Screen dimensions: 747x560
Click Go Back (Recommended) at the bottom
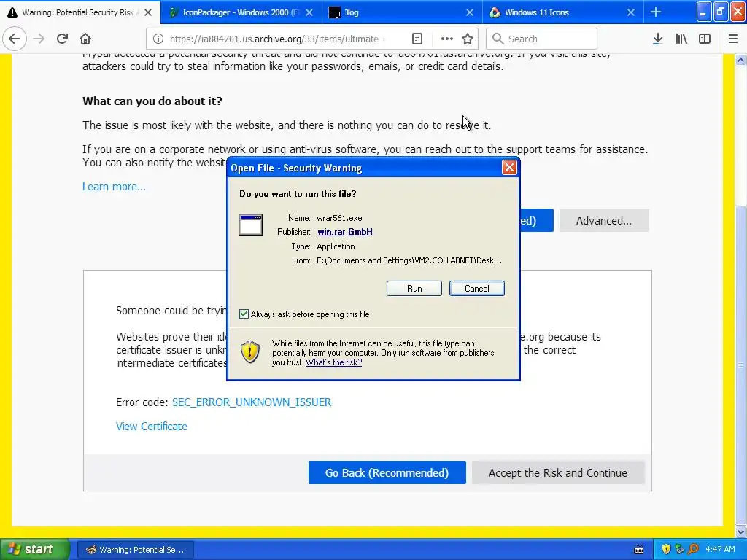click(x=387, y=472)
